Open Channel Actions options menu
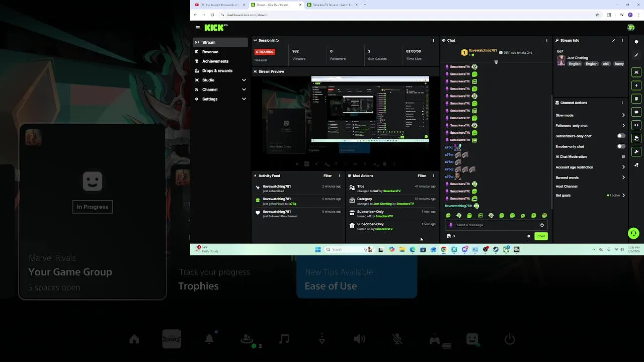The width and height of the screenshot is (644, 362). click(x=622, y=103)
